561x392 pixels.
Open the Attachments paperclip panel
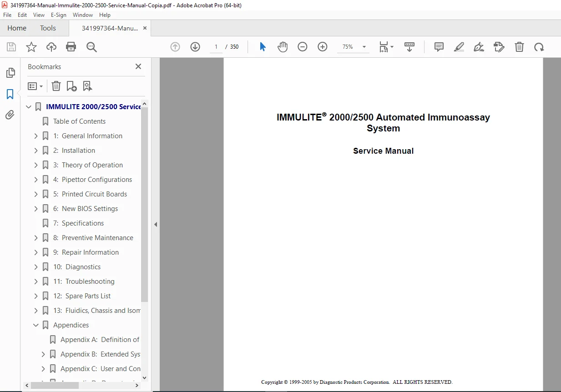10,115
